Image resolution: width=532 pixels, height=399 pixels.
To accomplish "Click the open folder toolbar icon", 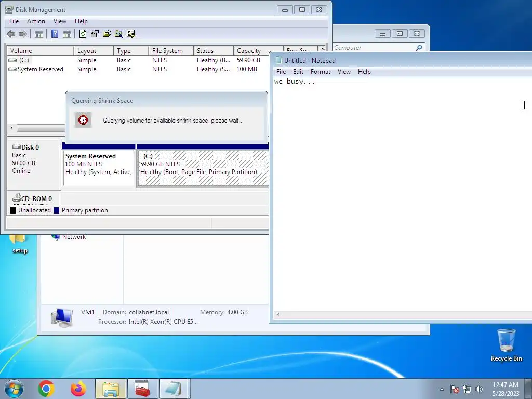I will coord(107,34).
